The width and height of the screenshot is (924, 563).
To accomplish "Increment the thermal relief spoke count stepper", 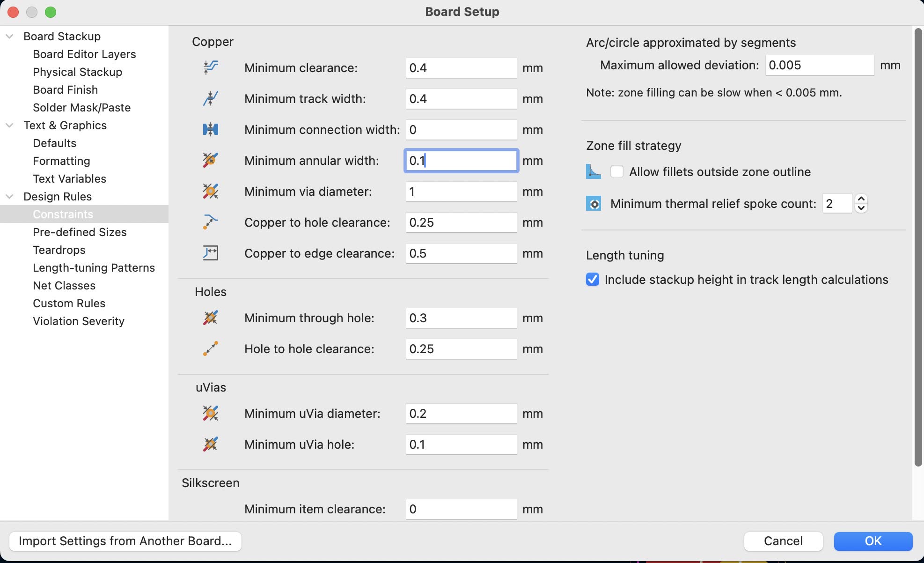I will pos(861,199).
